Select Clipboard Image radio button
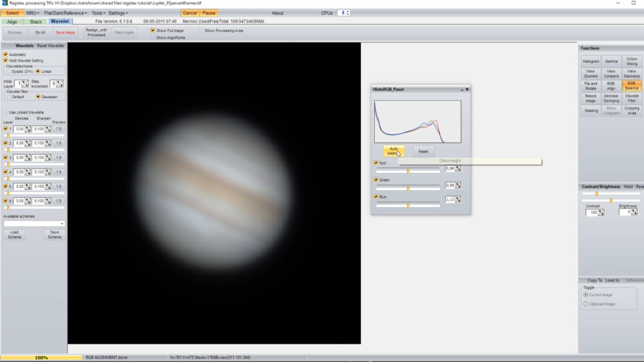This screenshot has height=362, width=644. [x=586, y=304]
